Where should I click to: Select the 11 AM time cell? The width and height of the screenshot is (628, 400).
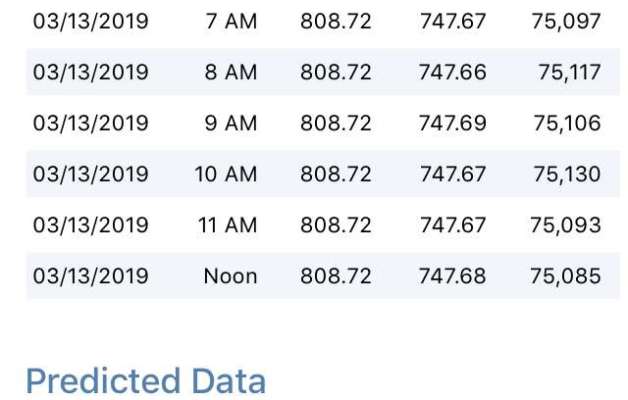click(x=227, y=225)
